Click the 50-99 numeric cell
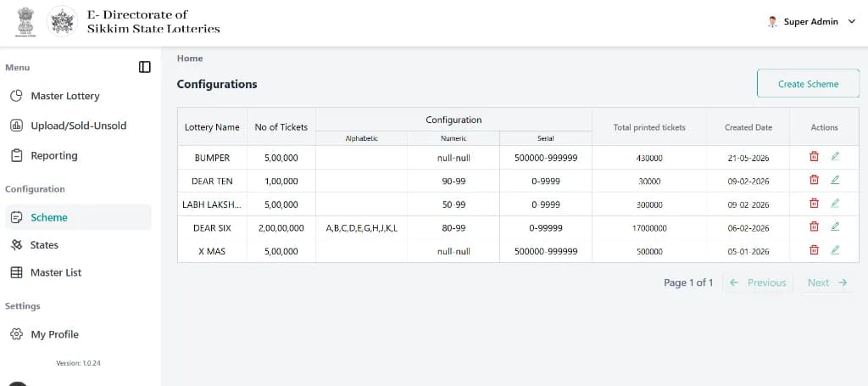This screenshot has height=386, width=868. point(453,204)
